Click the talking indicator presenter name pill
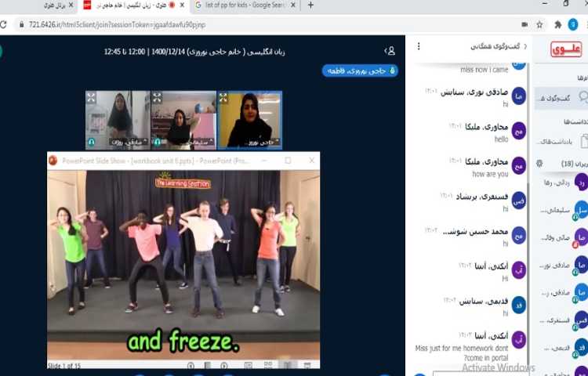Image resolution: width=588 pixels, height=376 pixels. pos(360,70)
